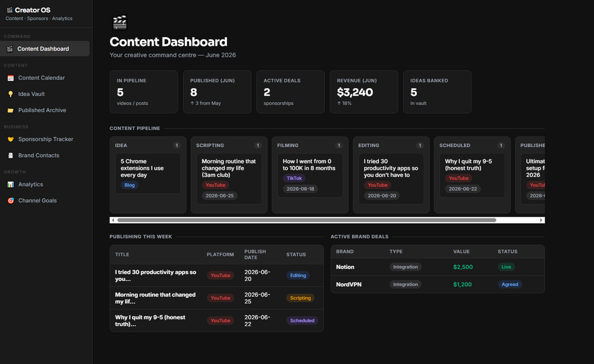Click the Content Calendar icon in sidebar

click(x=10, y=78)
